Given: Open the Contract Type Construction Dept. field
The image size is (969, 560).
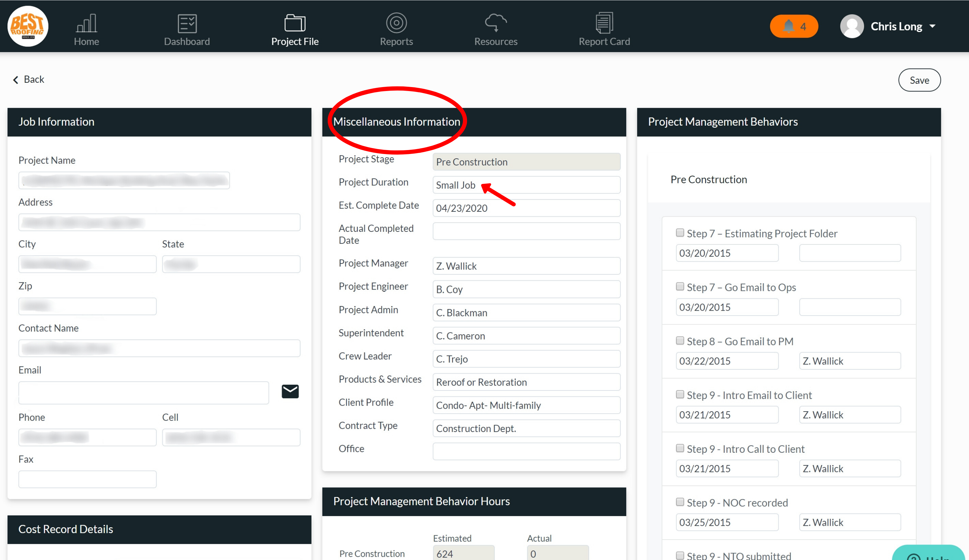Looking at the screenshot, I should coord(526,428).
